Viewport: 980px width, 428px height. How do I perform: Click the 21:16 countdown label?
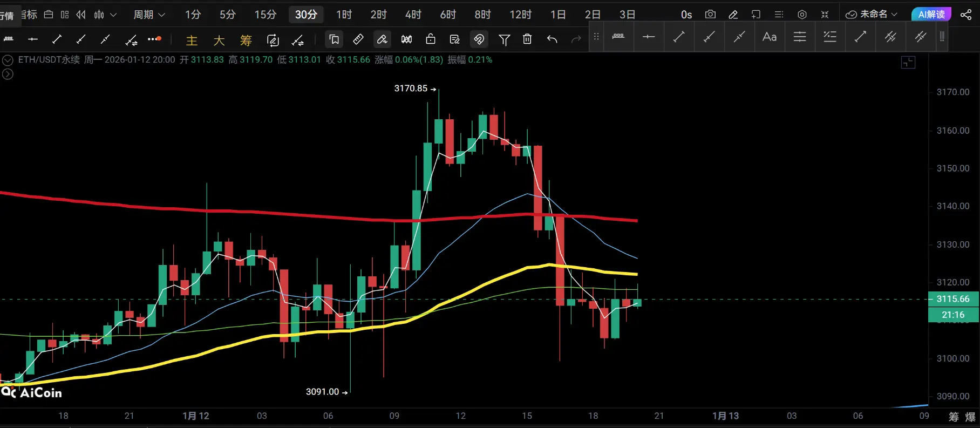(953, 315)
